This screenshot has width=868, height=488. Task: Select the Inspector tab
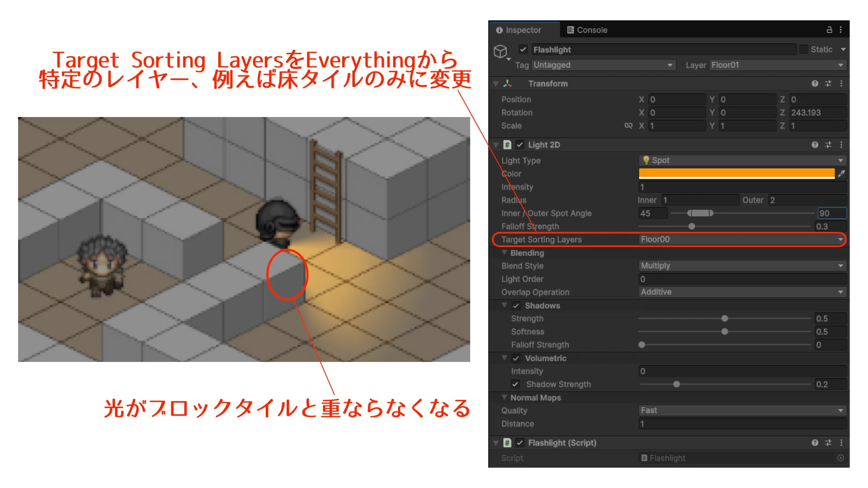point(524,30)
